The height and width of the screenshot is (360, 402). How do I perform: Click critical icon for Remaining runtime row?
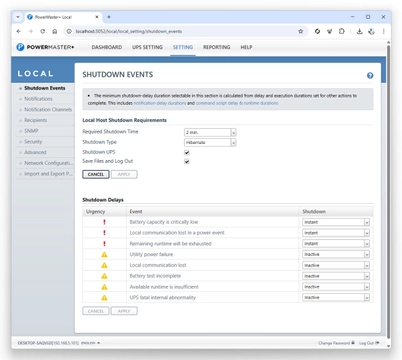point(104,244)
